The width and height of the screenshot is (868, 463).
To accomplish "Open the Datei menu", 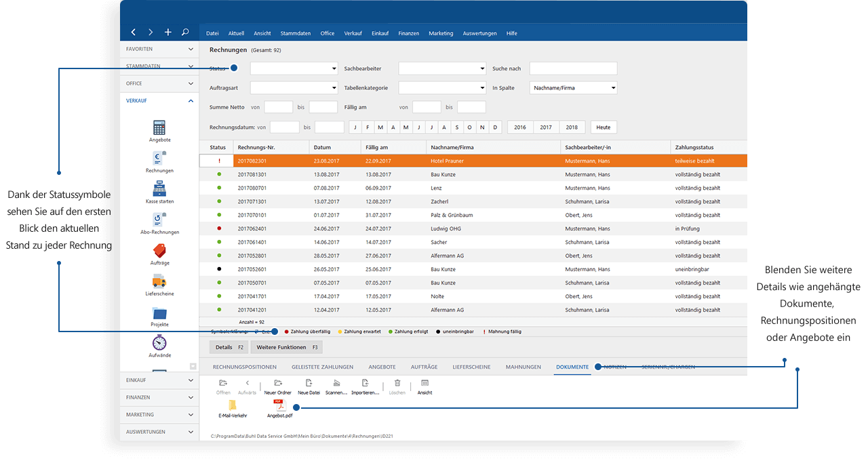I will click(212, 33).
